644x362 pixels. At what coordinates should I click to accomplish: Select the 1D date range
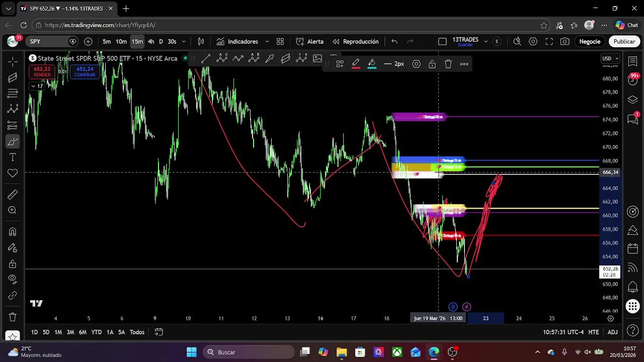[34, 332]
